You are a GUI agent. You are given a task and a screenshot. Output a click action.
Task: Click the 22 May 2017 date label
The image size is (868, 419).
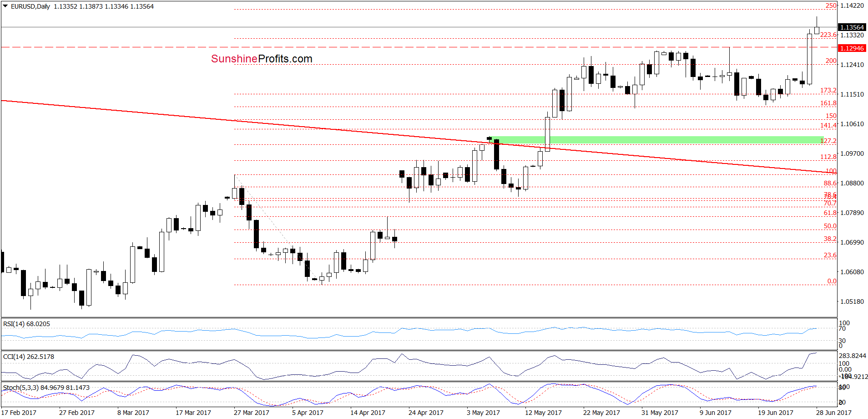coord(601,413)
